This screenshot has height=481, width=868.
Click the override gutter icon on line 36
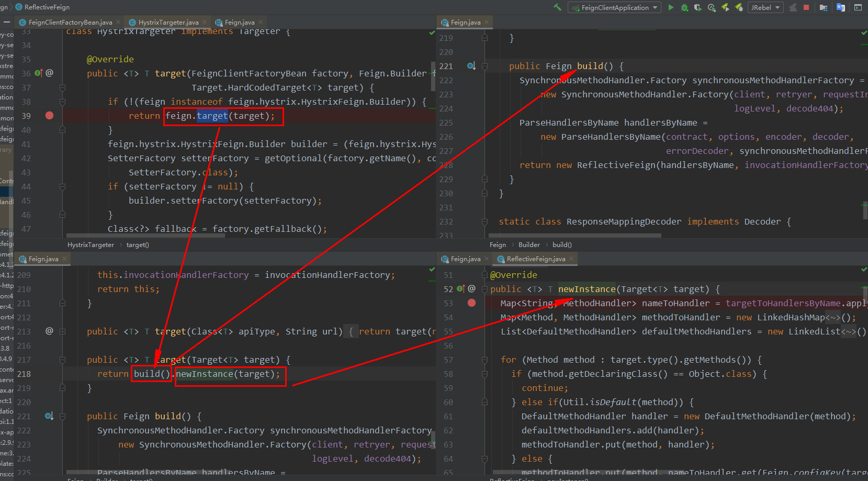click(39, 73)
